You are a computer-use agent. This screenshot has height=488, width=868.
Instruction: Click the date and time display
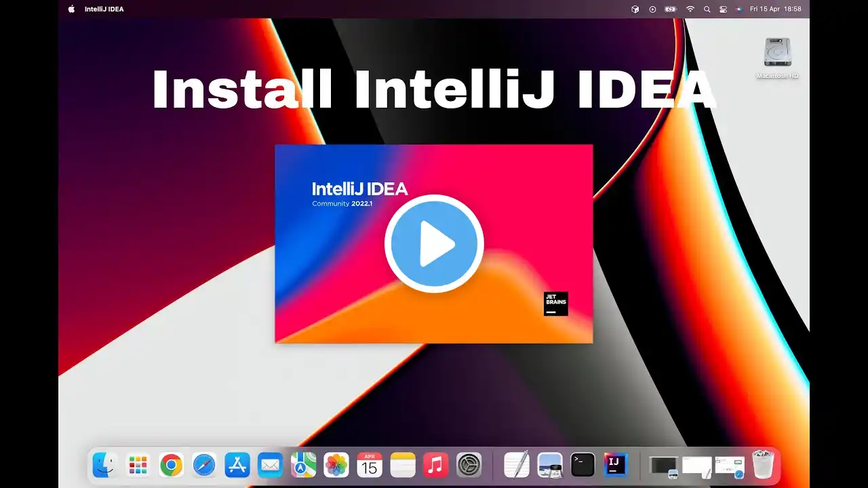coord(775,9)
